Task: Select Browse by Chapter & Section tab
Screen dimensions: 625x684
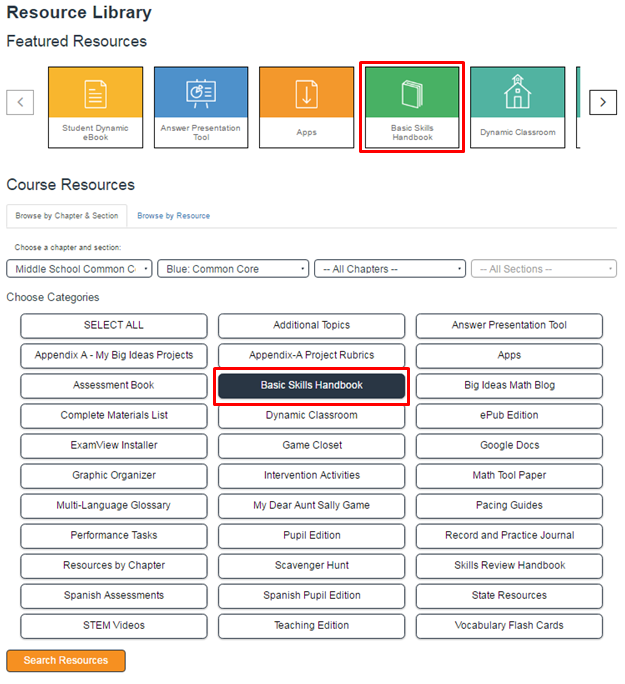Action: coord(66,216)
